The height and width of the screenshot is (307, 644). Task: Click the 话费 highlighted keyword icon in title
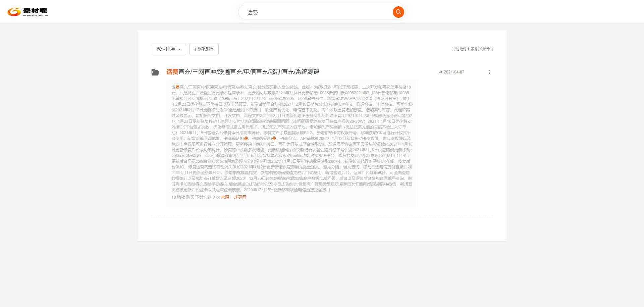172,72
